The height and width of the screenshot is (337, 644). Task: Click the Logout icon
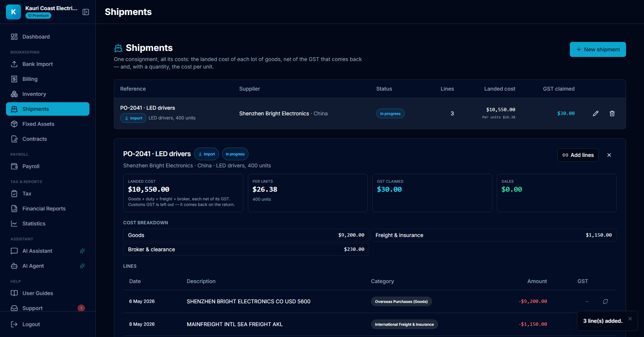click(x=14, y=324)
